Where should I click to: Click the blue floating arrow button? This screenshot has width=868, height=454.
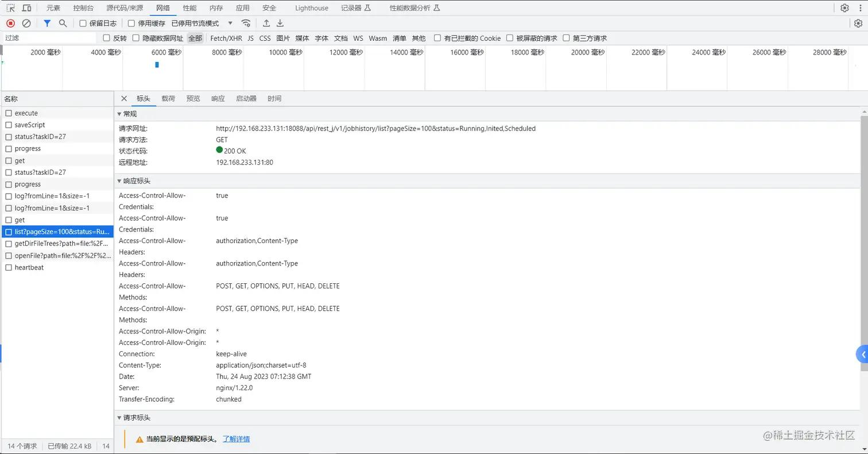[862, 355]
